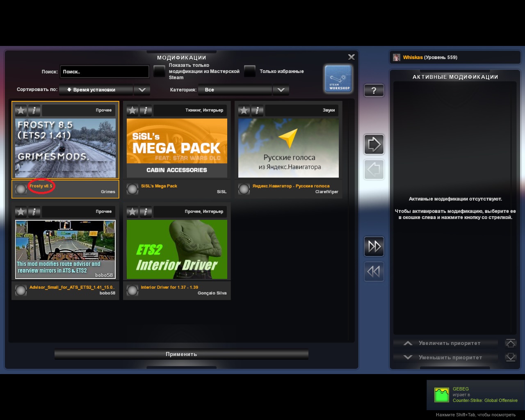View info for Yandex Navigator voices mod
525x420 pixels.
point(257,110)
